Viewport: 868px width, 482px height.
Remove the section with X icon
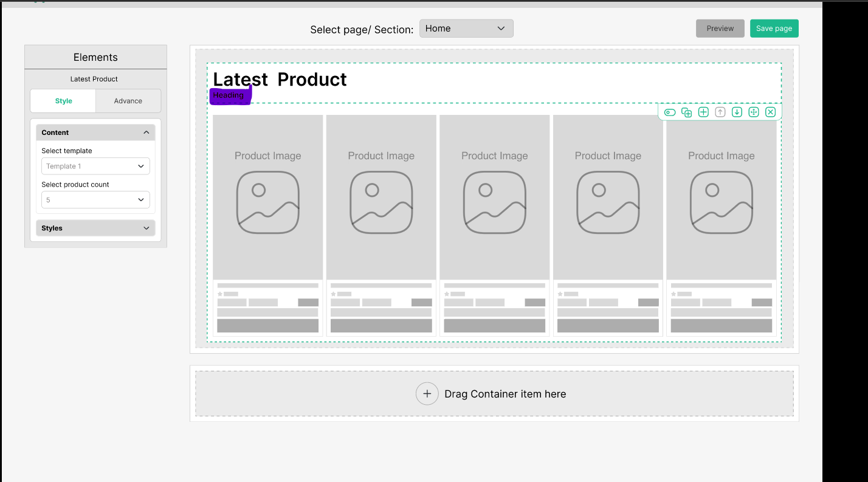tap(770, 112)
